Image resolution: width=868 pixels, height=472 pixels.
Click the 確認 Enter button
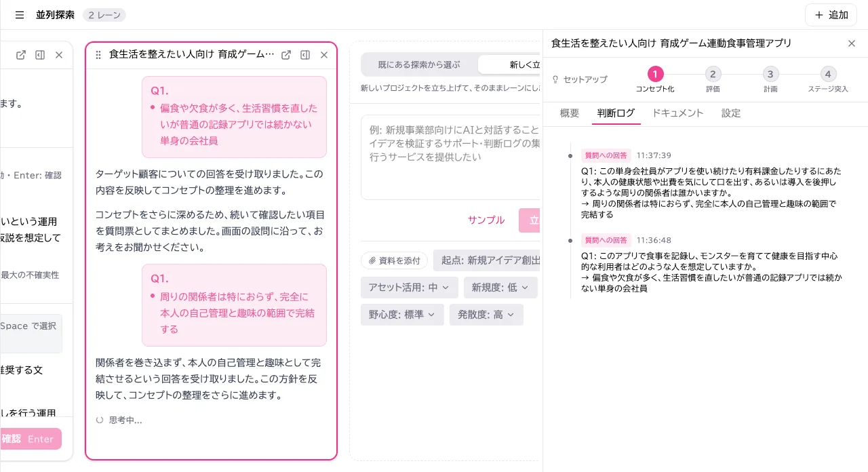pyautogui.click(x=31, y=439)
